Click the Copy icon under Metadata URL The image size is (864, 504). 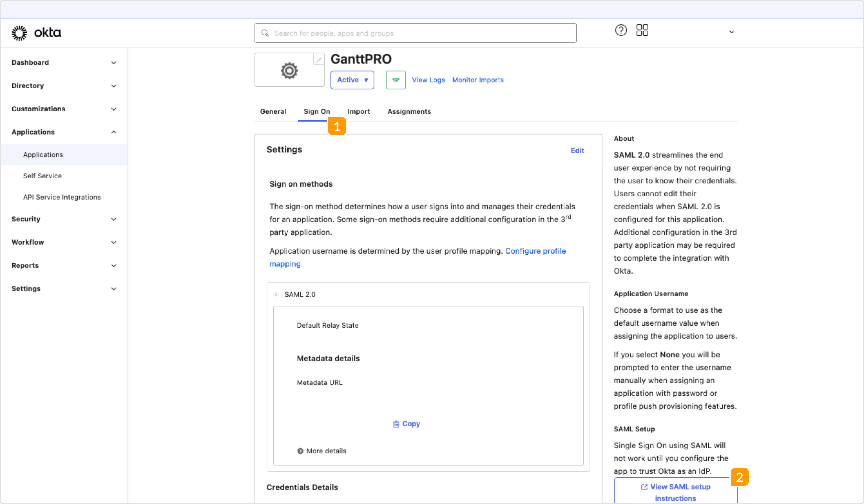click(396, 424)
